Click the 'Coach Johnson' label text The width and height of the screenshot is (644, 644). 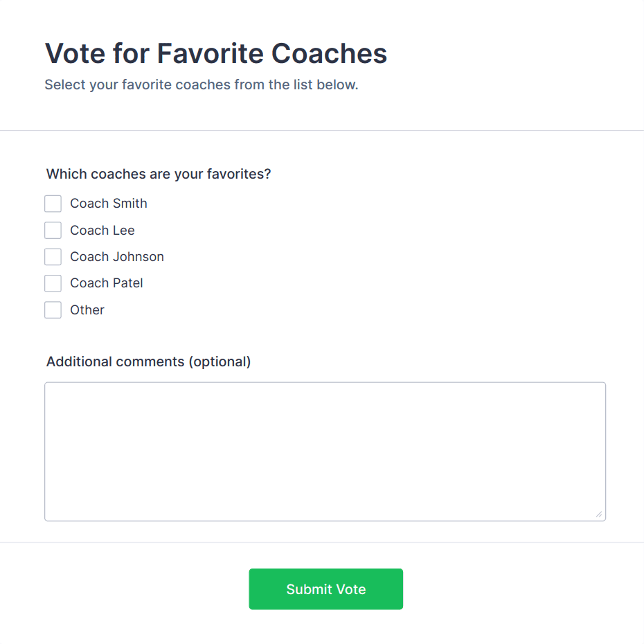pos(117,257)
